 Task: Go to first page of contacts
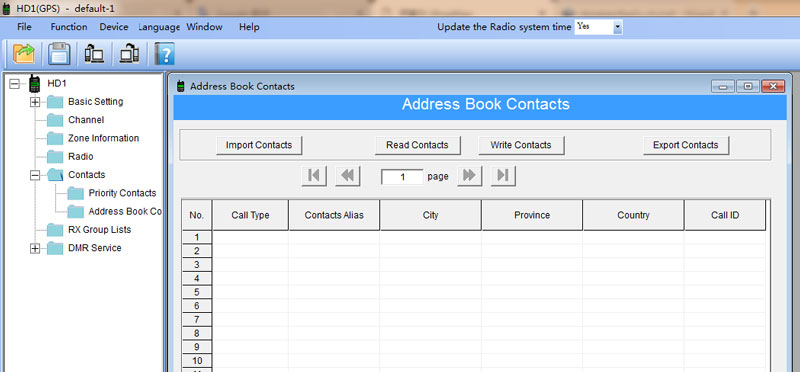point(314,176)
